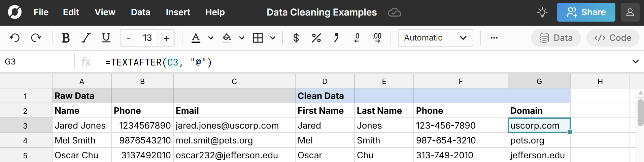Increase decimal places

pyautogui.click(x=377, y=38)
